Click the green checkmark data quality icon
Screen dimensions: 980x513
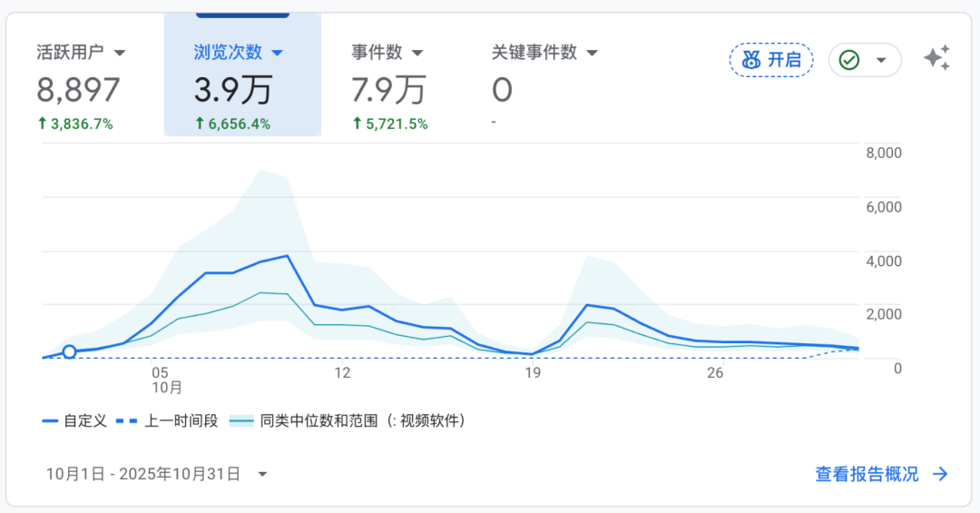click(x=848, y=60)
